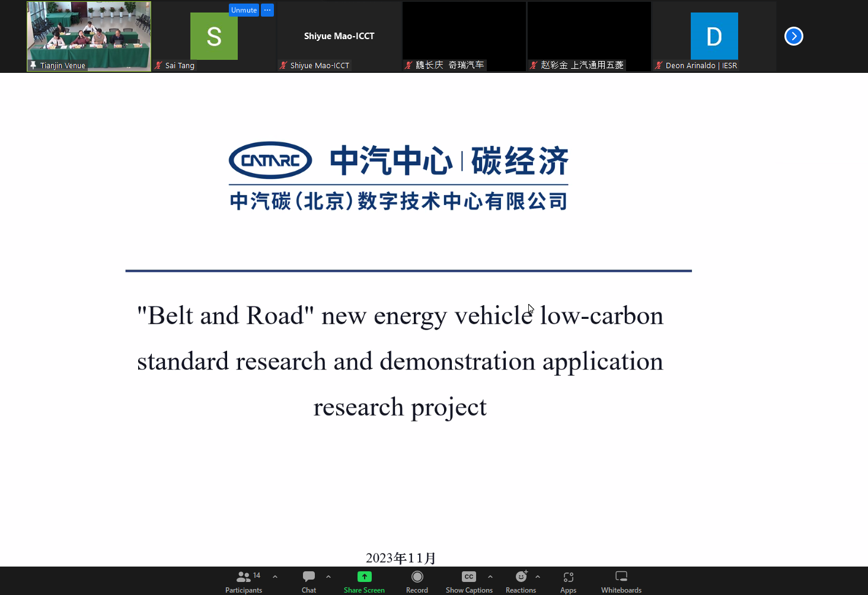Show next page of video thumbnails
The image size is (868, 595).
(x=793, y=36)
